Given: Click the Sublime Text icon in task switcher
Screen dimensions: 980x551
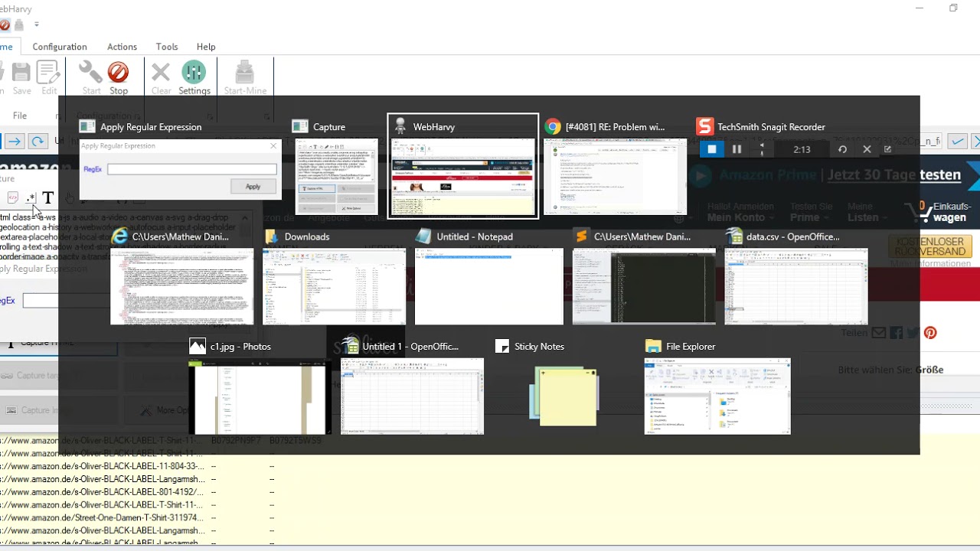Looking at the screenshot, I should (x=582, y=236).
